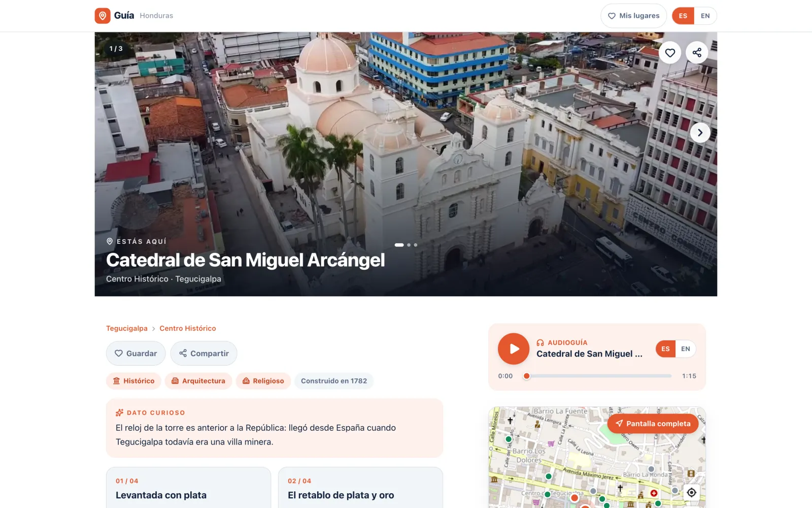This screenshot has width=812, height=508.
Task: Click the cinema film icon on map
Action: tap(691, 473)
